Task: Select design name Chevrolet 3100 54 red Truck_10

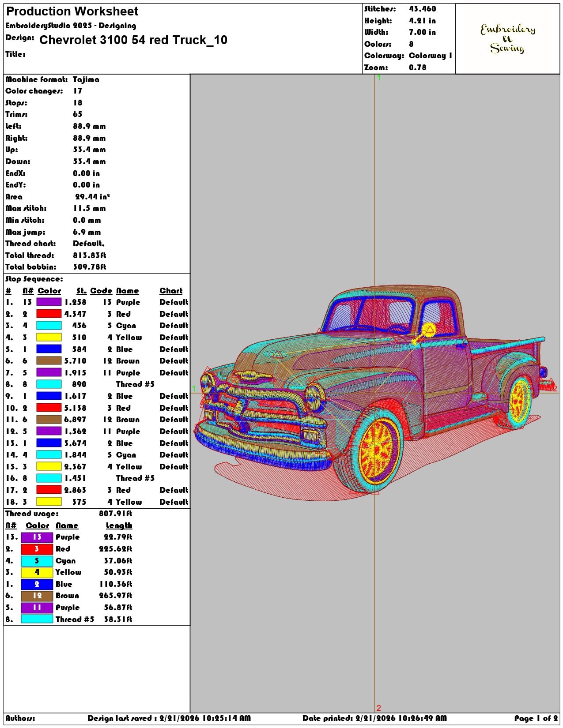Action: coord(133,40)
